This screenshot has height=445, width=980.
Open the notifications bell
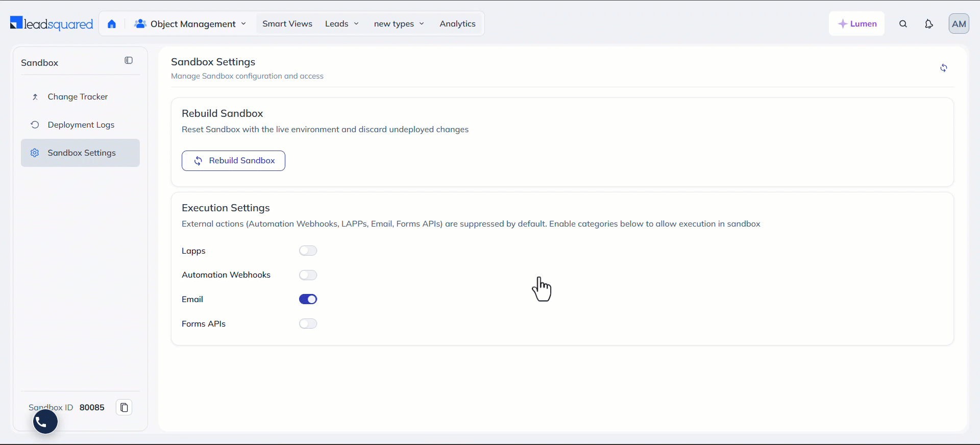point(929,24)
